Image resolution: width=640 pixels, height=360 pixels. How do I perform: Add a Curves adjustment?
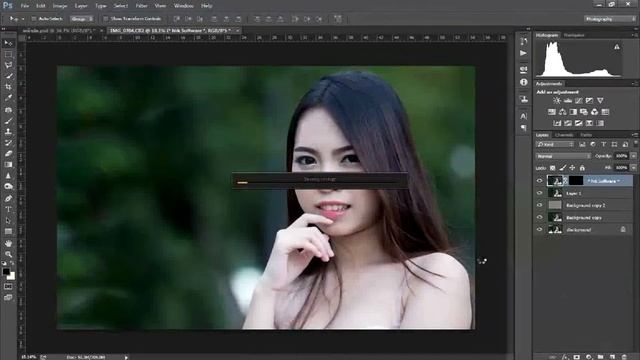click(578, 100)
